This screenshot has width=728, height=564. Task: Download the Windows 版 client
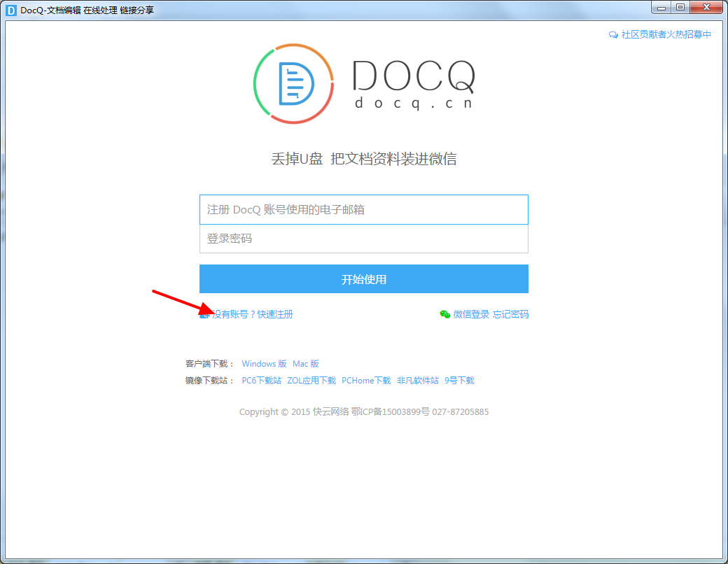(264, 363)
